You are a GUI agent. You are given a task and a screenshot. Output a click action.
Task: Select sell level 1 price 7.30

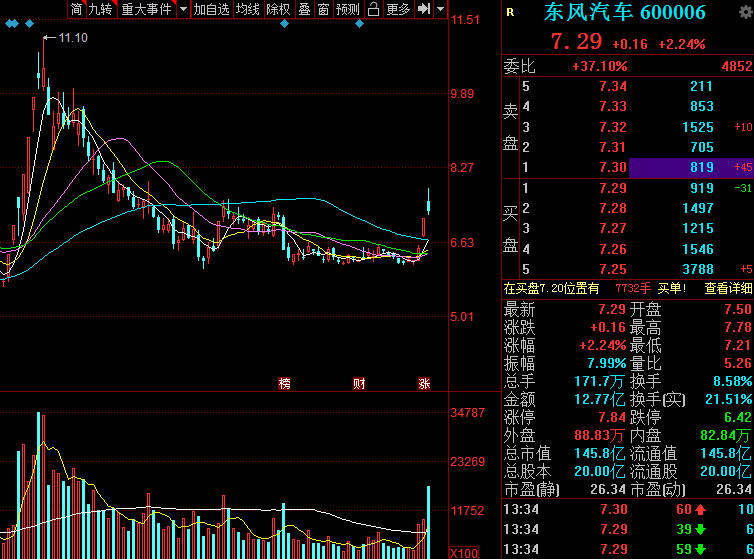point(613,167)
